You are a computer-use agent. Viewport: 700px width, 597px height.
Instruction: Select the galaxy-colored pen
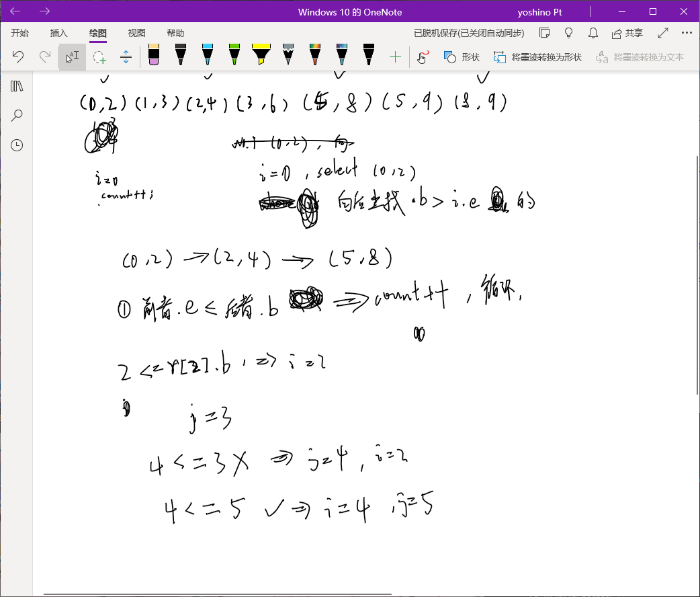click(341, 56)
